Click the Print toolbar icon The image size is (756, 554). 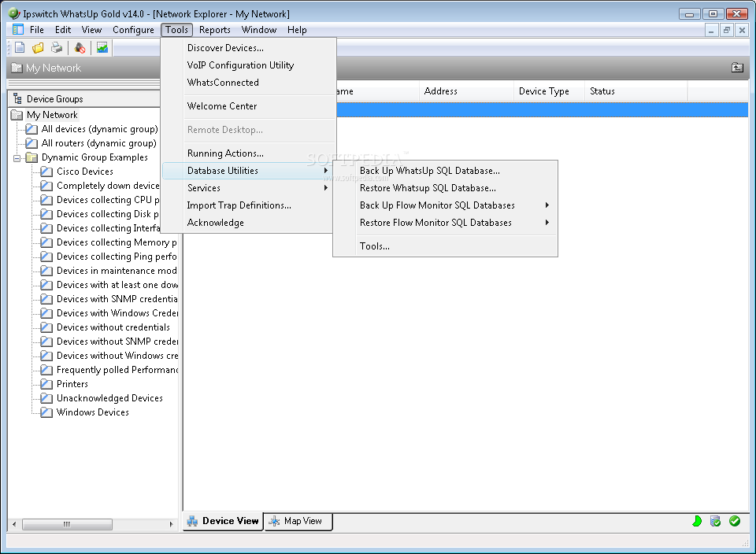pyautogui.click(x=57, y=48)
